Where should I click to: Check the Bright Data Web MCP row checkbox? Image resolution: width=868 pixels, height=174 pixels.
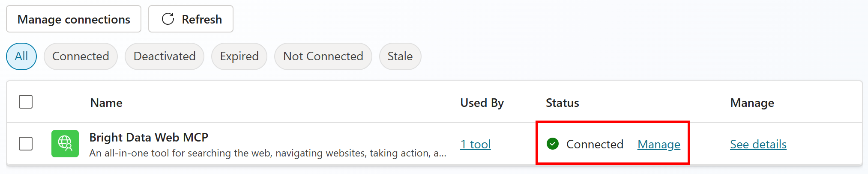click(x=26, y=144)
